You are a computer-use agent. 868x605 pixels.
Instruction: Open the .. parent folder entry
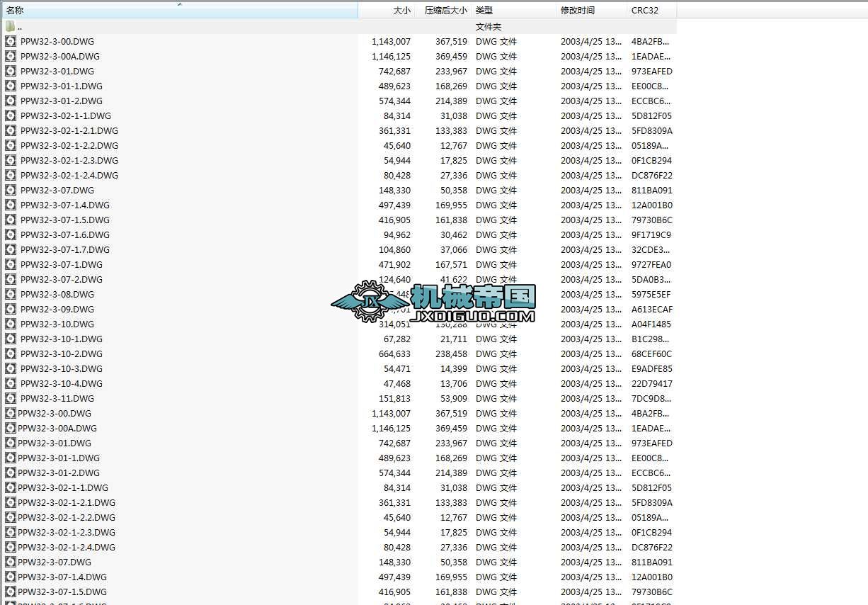tap(20, 26)
